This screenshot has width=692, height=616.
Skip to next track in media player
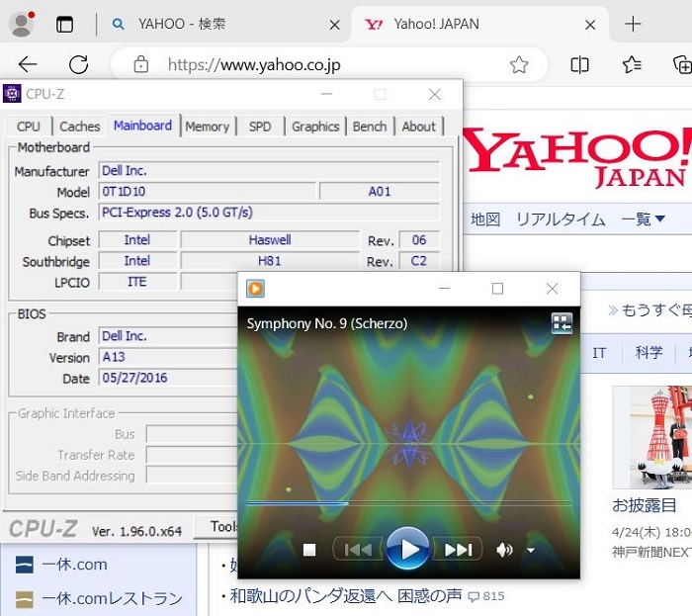[x=458, y=550]
